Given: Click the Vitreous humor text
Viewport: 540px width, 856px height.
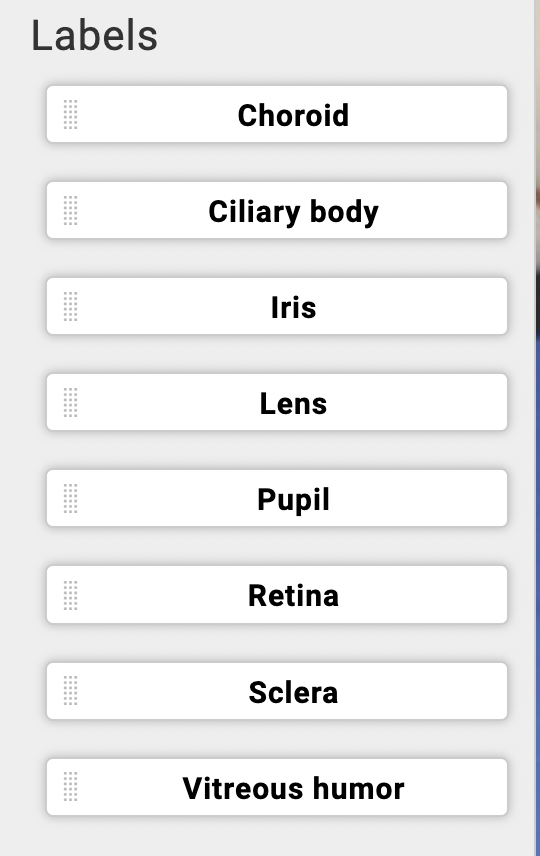Looking at the screenshot, I should [x=293, y=788].
